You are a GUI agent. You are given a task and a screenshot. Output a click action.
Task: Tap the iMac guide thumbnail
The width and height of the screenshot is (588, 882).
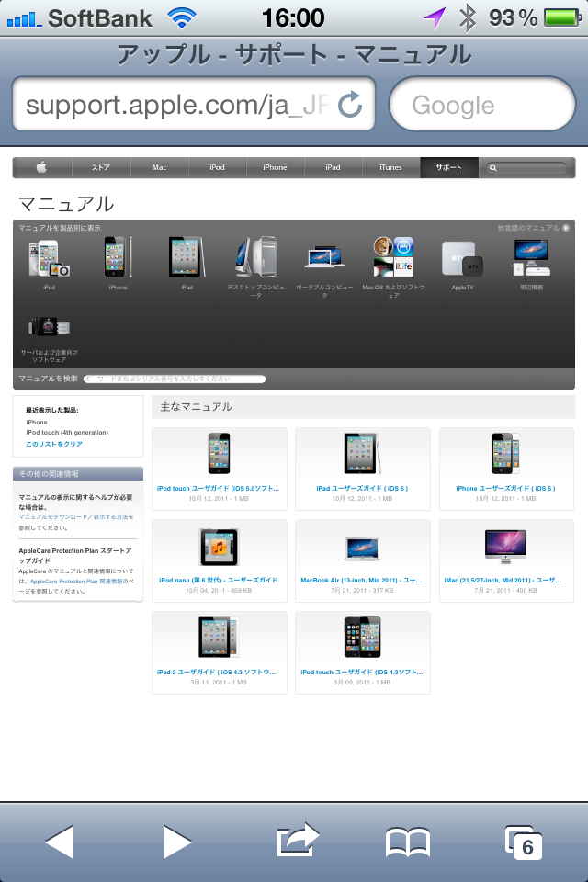[506, 546]
